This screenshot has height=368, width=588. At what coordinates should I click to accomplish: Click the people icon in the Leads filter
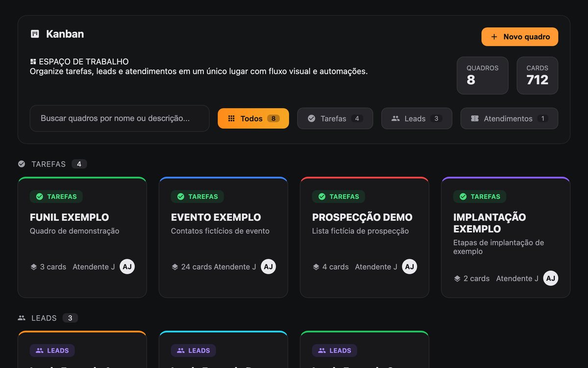pyautogui.click(x=395, y=118)
